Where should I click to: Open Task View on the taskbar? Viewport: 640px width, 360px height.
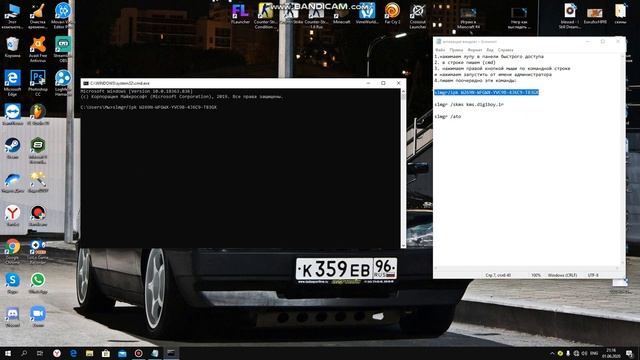tap(40, 353)
